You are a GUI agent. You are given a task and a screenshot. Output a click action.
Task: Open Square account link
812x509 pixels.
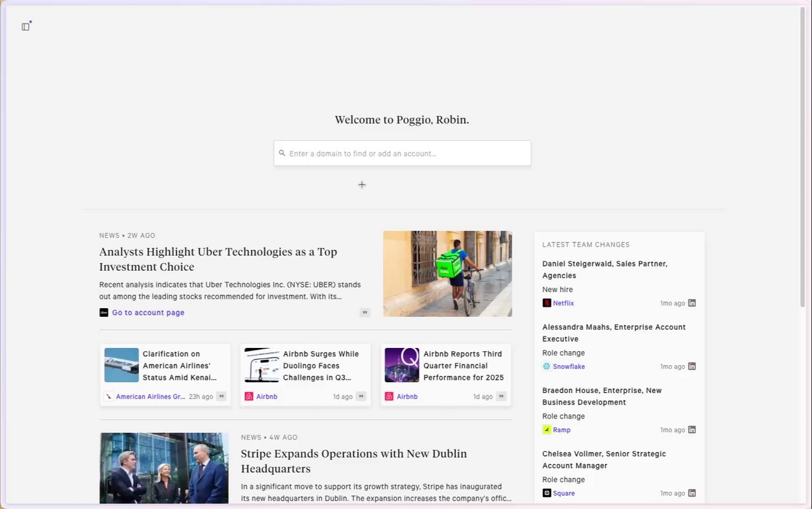click(x=564, y=493)
